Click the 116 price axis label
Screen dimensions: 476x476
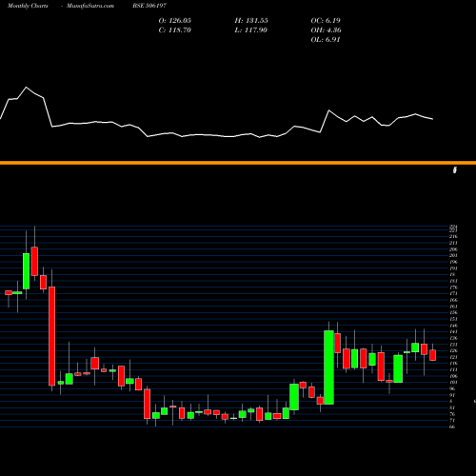453,363
